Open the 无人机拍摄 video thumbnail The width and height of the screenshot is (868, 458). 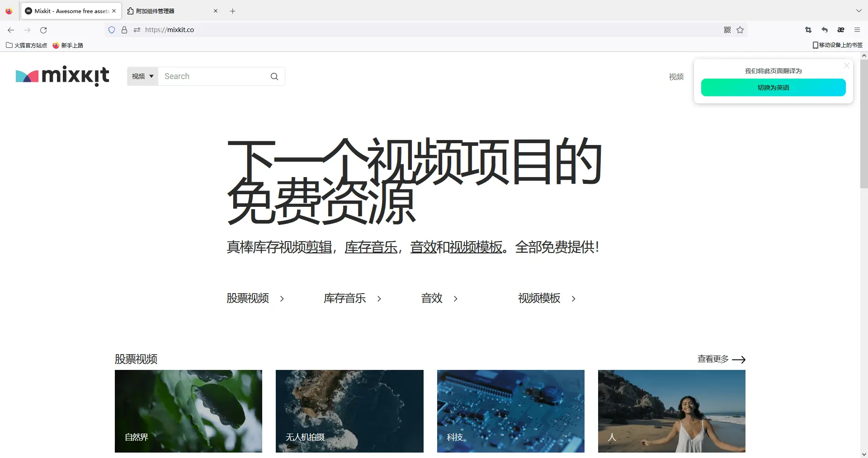click(349, 411)
